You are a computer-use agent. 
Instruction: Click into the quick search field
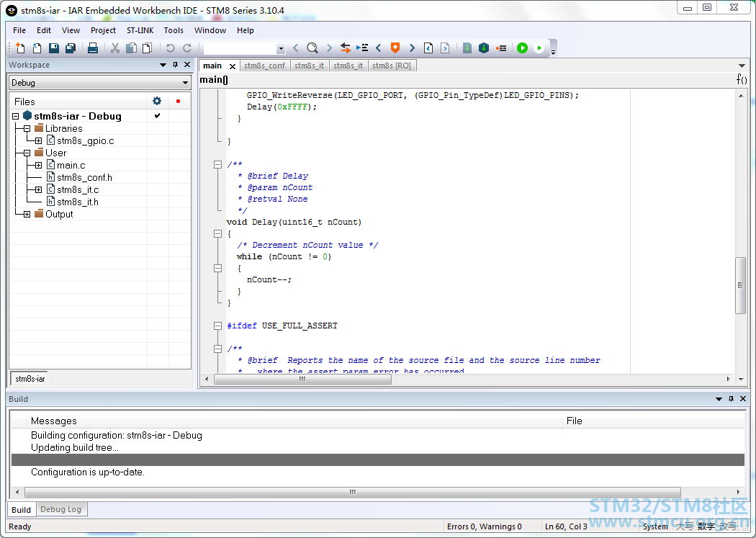click(x=240, y=48)
